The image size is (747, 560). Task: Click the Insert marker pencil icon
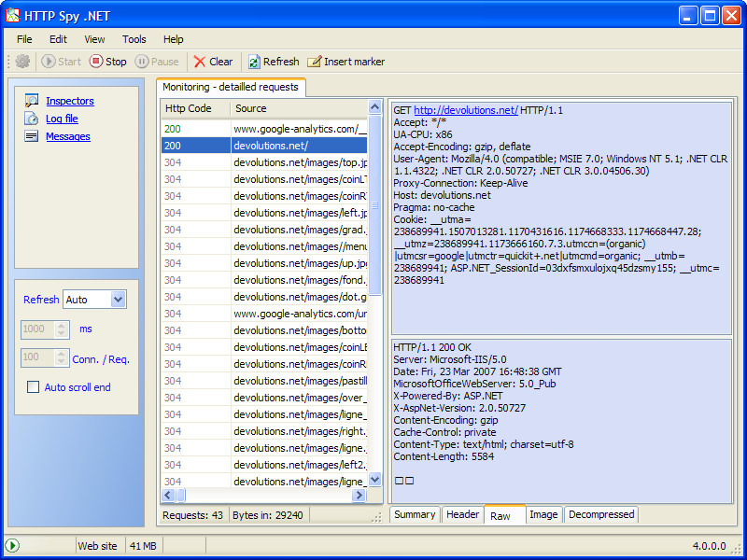[x=314, y=62]
